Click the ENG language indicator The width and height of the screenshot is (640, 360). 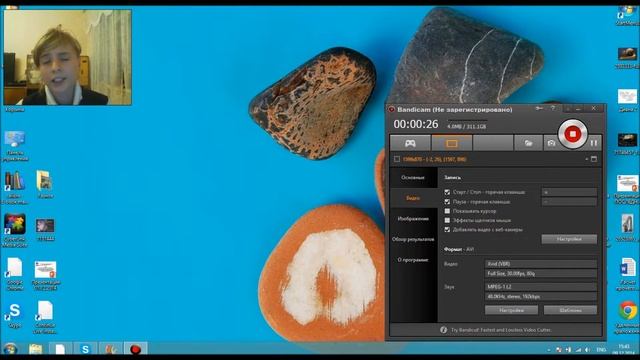(x=601, y=350)
